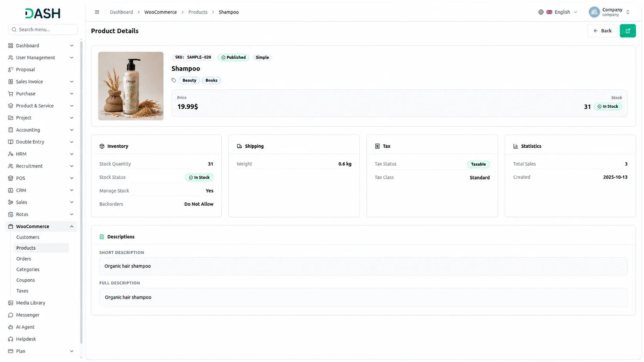This screenshot has width=644, height=362.
Task: Click the globe language icon
Action: [541, 12]
